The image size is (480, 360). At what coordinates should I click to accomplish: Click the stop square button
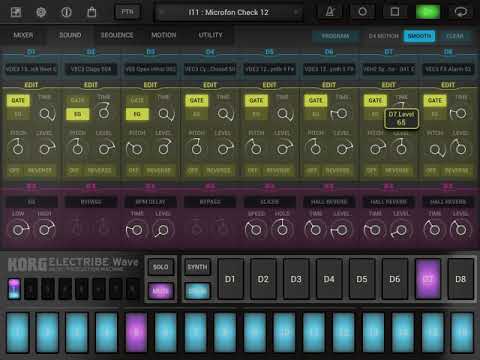[395, 12]
